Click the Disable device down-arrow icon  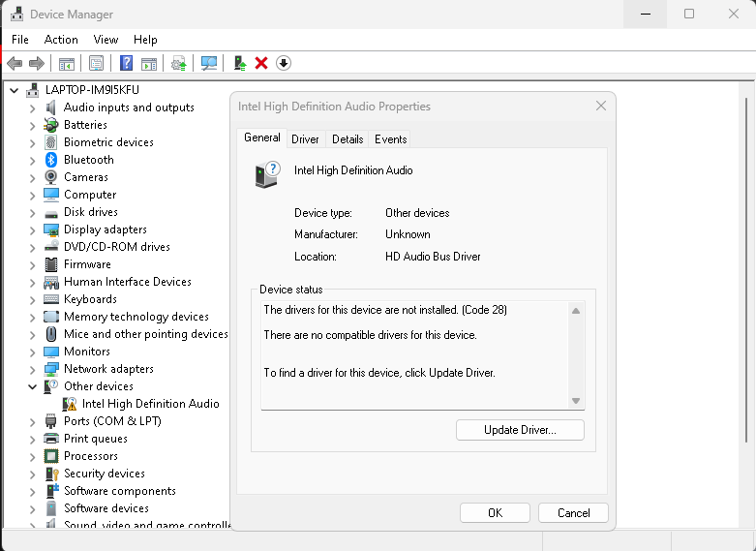(284, 63)
